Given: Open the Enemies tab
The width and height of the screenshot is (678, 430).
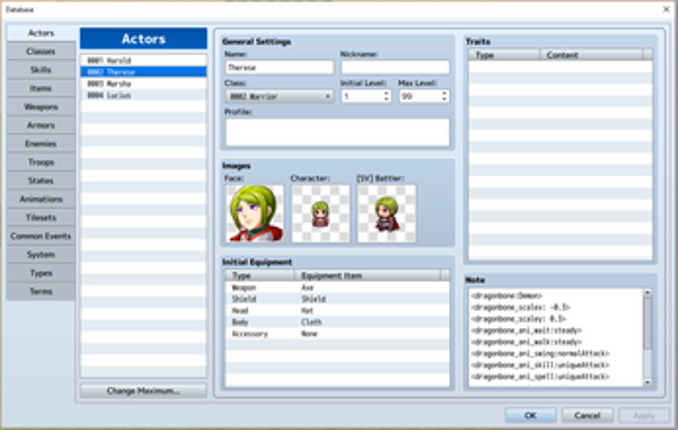Looking at the screenshot, I should (41, 144).
